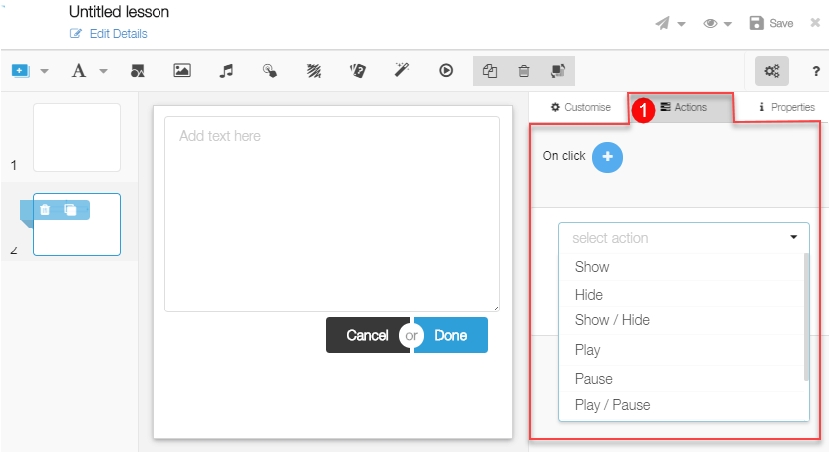
Task: Choose 'Show / Hide' from action list
Action: point(612,320)
